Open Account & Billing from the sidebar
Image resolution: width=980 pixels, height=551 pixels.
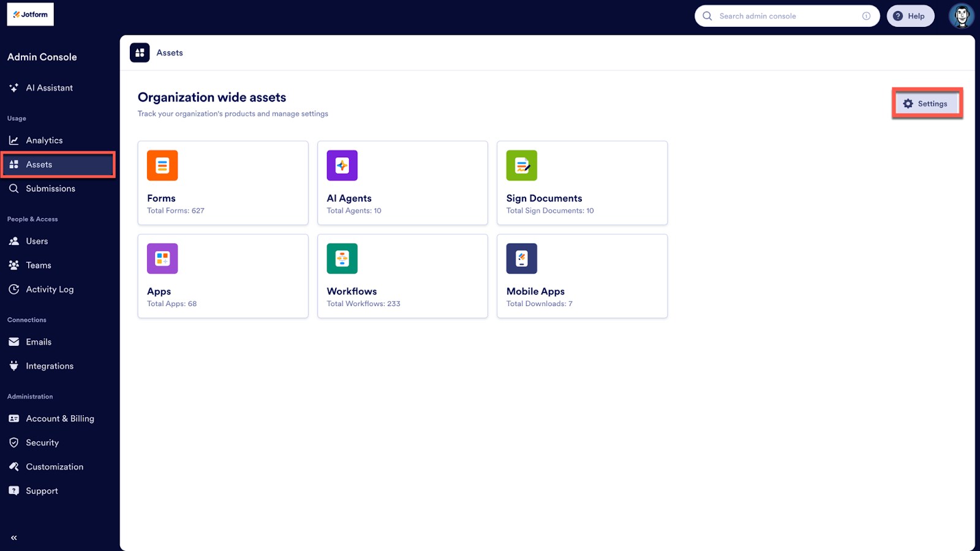click(x=59, y=418)
